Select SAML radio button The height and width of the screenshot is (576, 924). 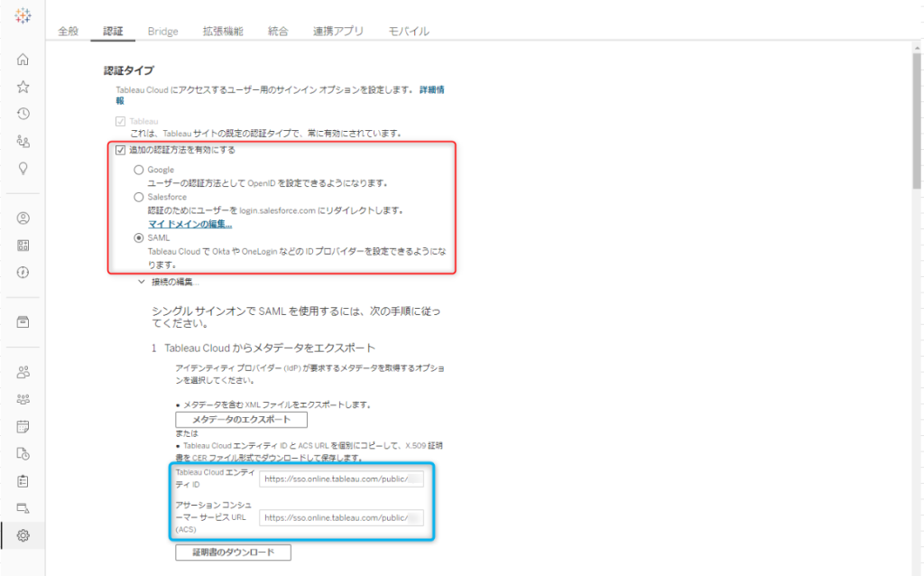coord(138,238)
